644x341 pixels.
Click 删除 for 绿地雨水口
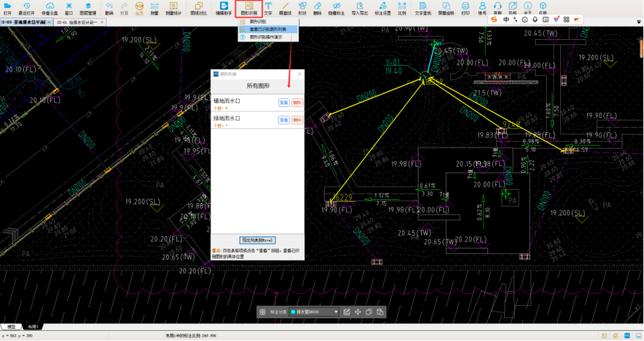point(297,120)
